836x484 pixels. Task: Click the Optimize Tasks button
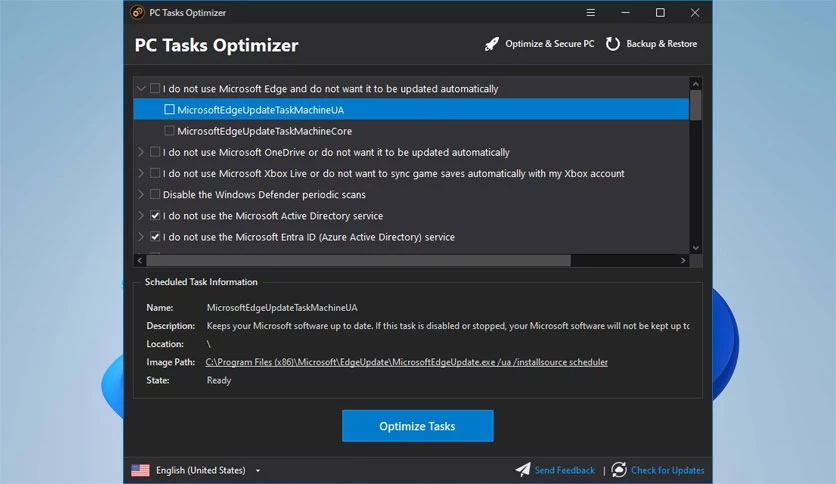417,426
